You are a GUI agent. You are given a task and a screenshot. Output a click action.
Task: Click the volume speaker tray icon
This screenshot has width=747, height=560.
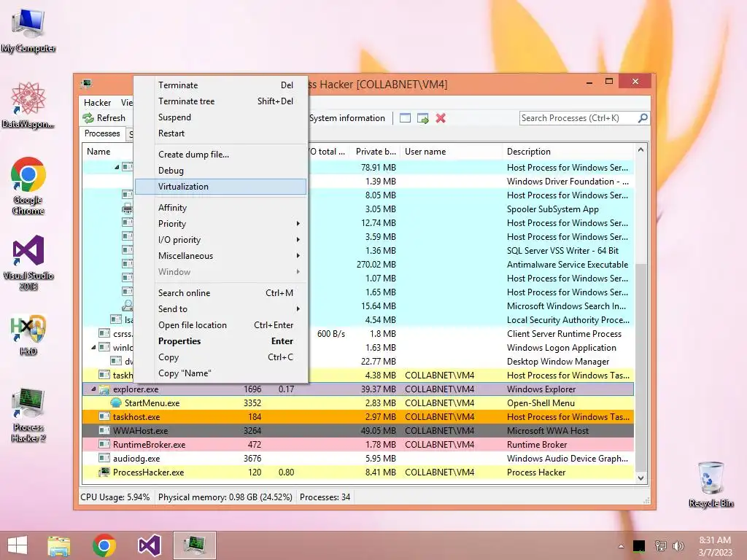[x=678, y=545]
